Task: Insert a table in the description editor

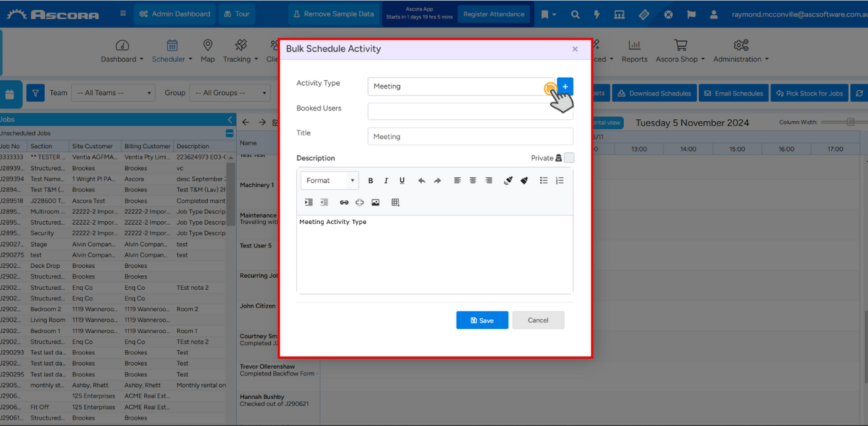Action: pyautogui.click(x=396, y=203)
